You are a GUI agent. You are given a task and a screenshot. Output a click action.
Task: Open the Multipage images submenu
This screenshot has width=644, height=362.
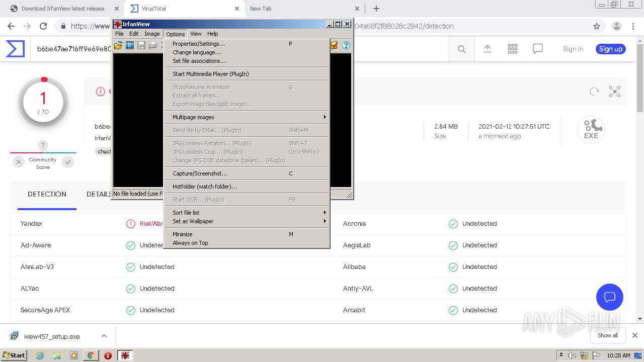(x=247, y=117)
